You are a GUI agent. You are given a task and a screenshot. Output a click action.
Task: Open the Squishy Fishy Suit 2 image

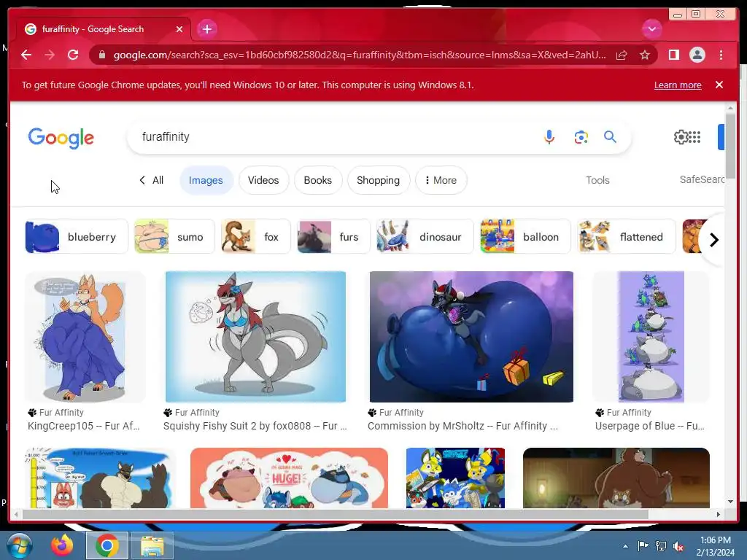pos(255,337)
